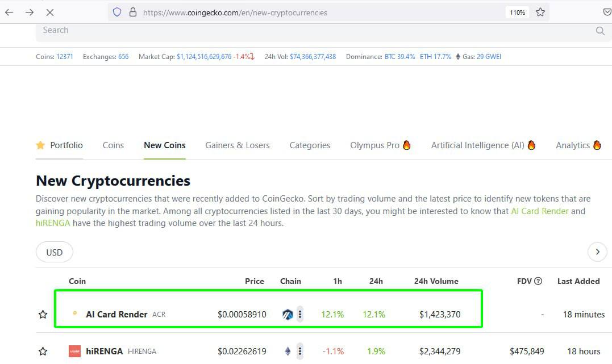Open the shield tracking protection icon
This screenshot has width=612, height=364.
[x=117, y=12]
